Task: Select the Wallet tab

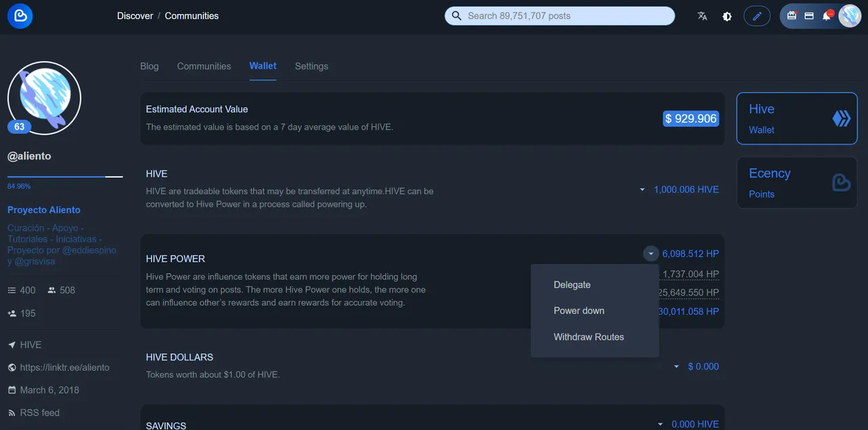Action: click(262, 66)
